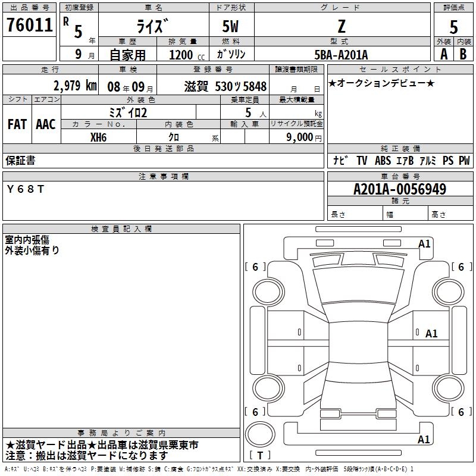Select registration number 滋賀 530ツ5848

click(226, 86)
